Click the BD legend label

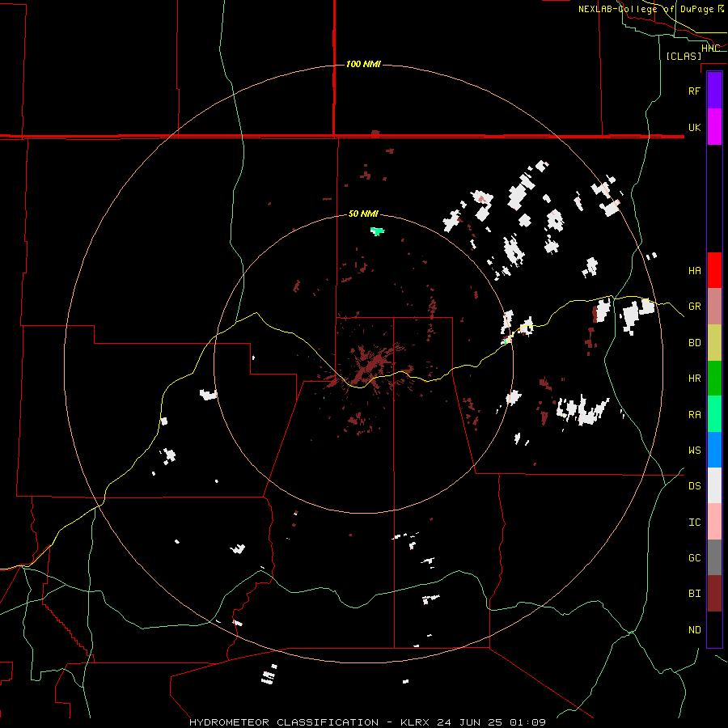point(694,343)
